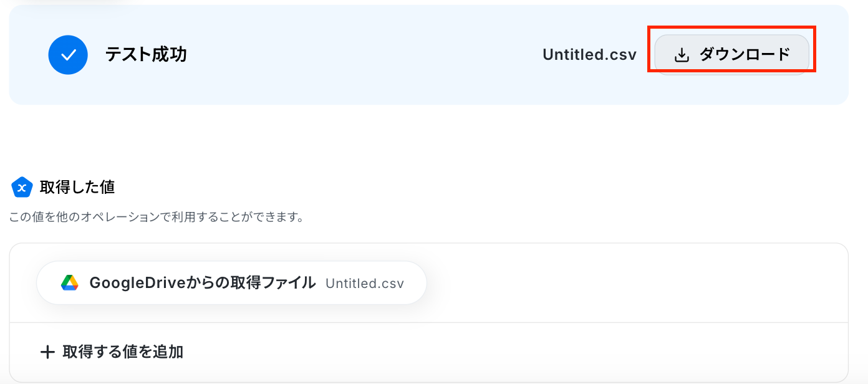The height and width of the screenshot is (384, 868).
Task: Select the GoogleDriveからの取得ファイル chip
Action: (231, 283)
